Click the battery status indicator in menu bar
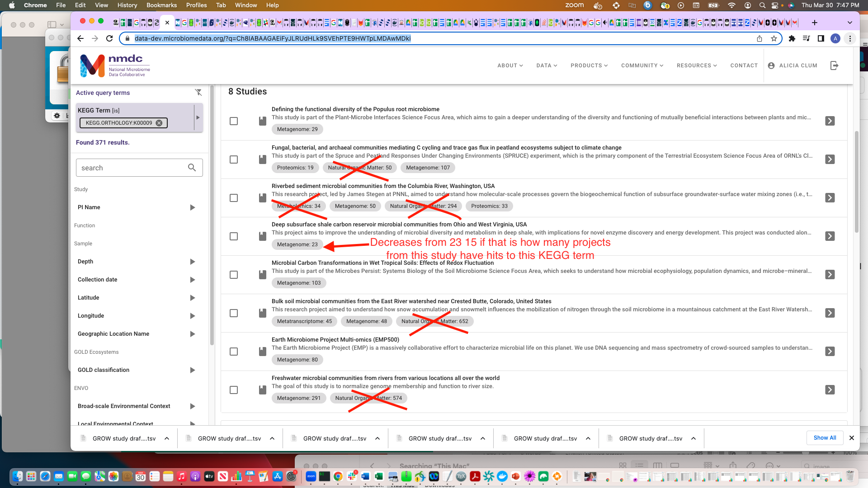 pyautogui.click(x=713, y=5)
